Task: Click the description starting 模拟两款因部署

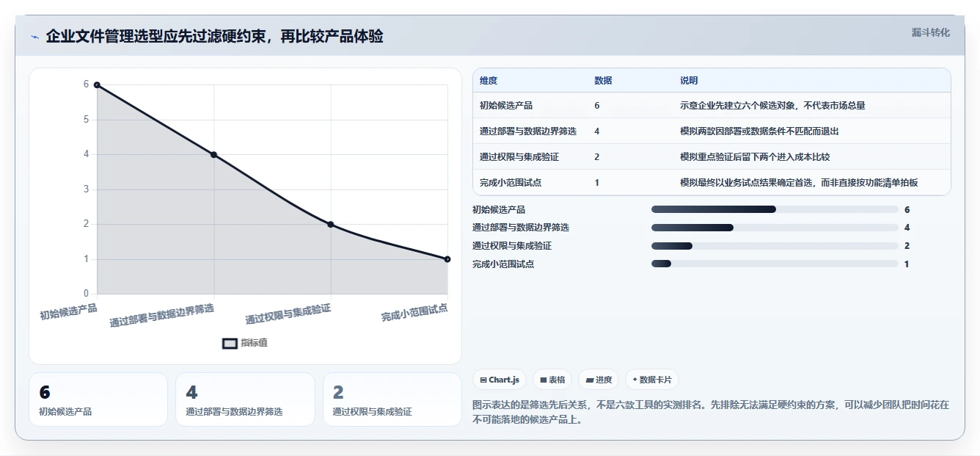Action: 759,131
